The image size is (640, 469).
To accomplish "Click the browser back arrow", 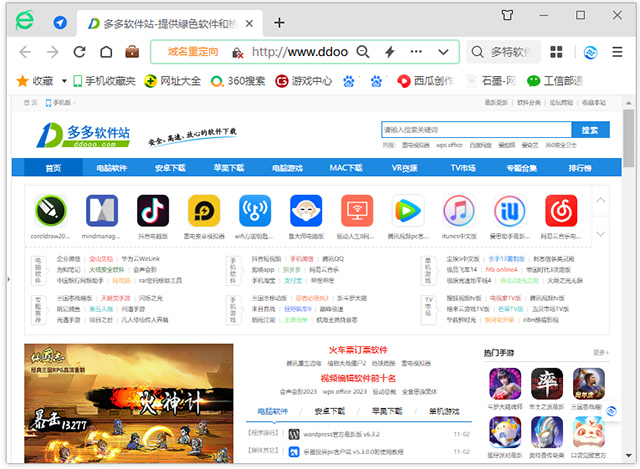I will tap(25, 52).
